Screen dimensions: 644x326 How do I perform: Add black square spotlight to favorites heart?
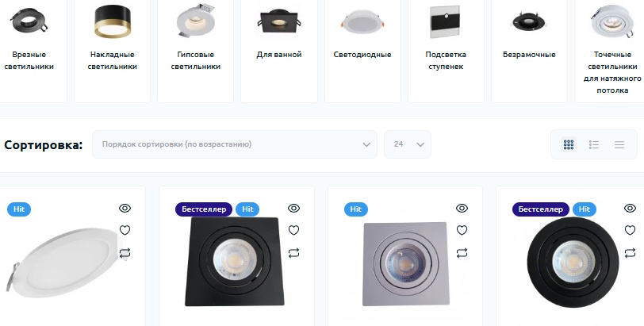(293, 230)
